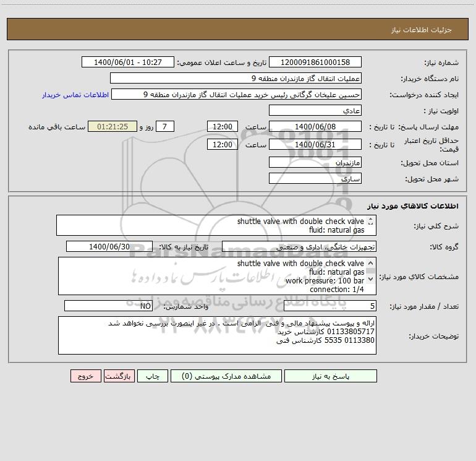The image size is (476, 461).
Task: Click the quantity field showing 5
Action: point(330,306)
